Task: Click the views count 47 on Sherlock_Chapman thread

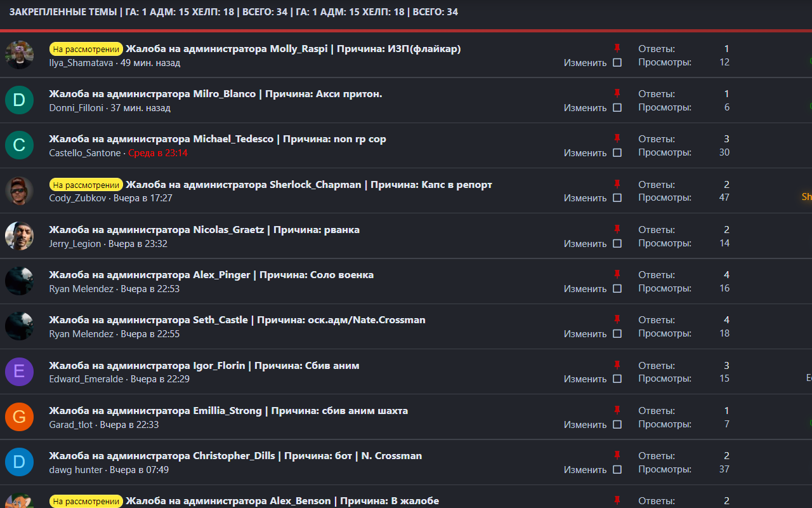Action: 724,197
